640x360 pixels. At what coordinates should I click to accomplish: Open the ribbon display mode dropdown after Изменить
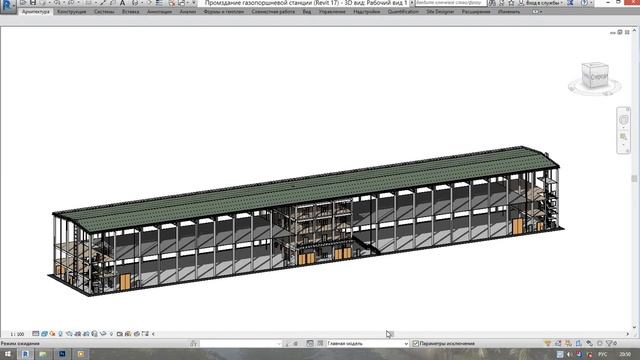point(537,12)
